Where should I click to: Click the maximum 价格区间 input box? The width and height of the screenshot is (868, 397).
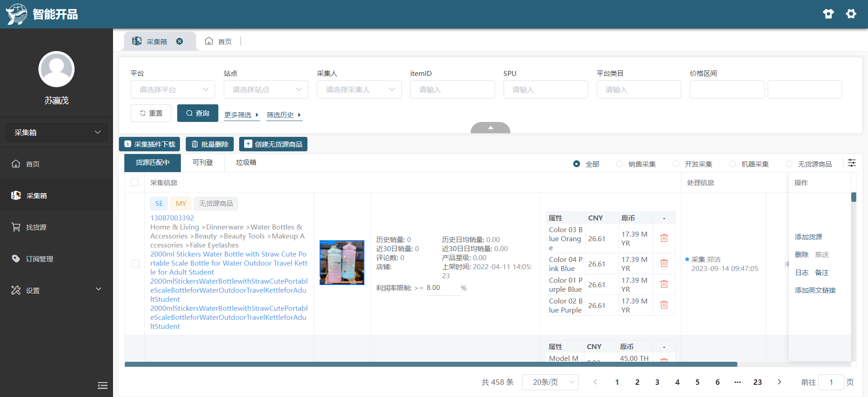(805, 89)
